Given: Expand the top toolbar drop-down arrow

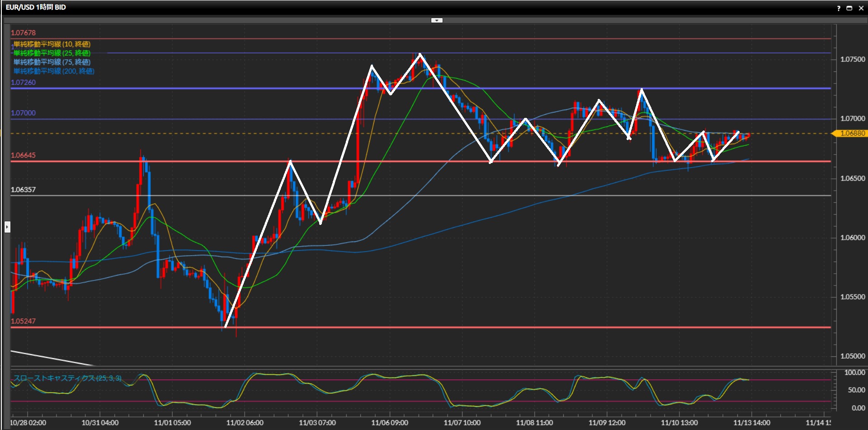Looking at the screenshot, I should pos(437,20).
